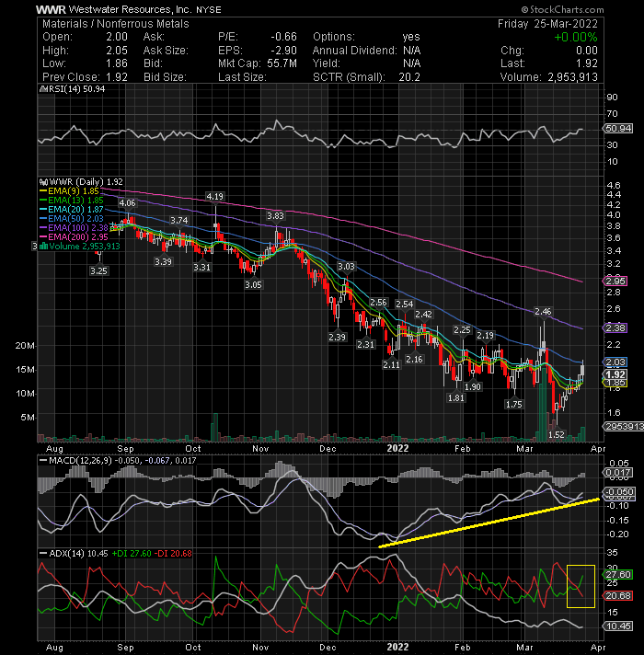Select the Mkt Cap value 55.7M
The width and height of the screenshot is (644, 655).
click(x=282, y=63)
